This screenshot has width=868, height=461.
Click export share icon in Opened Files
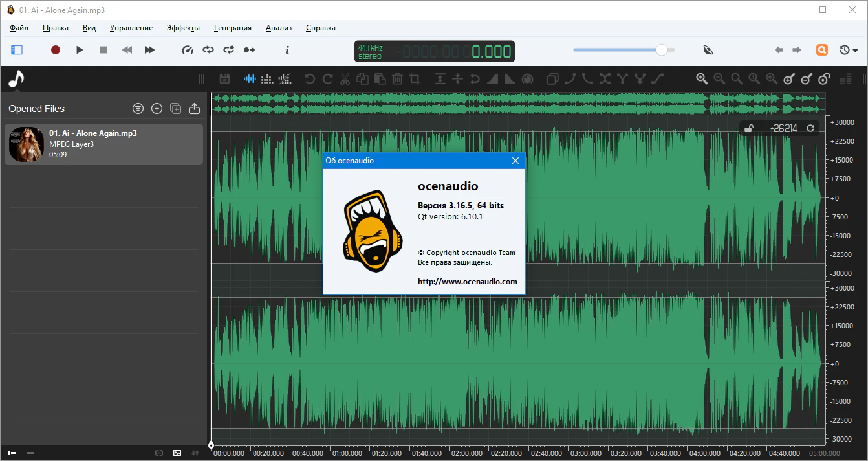[x=194, y=109]
